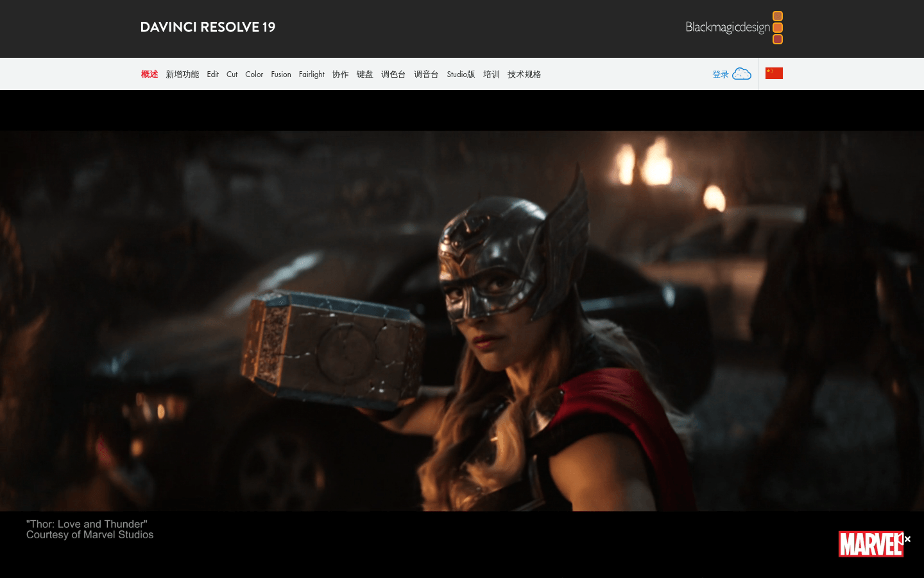Open the 键盘 keyboard tab
The height and width of the screenshot is (578, 924).
pyautogui.click(x=364, y=74)
